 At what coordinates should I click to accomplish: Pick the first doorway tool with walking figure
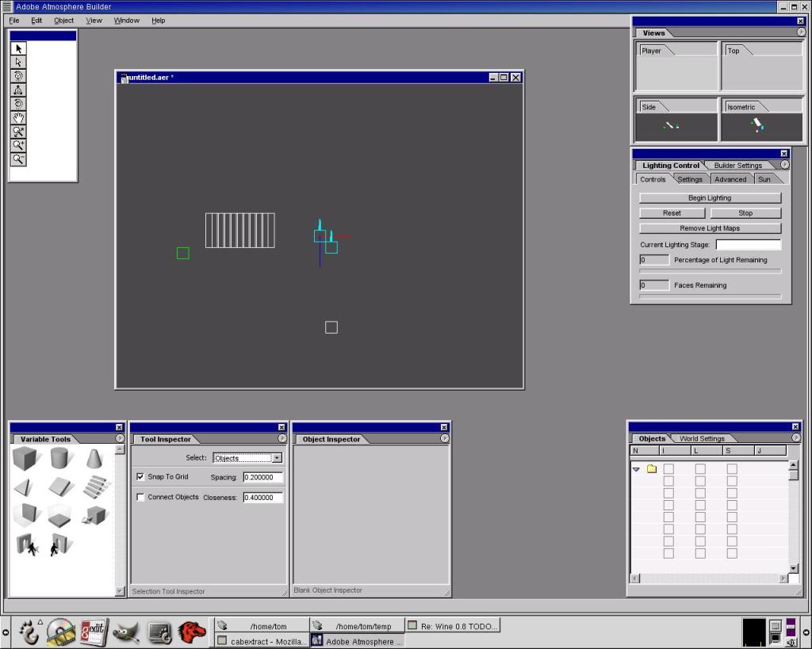(27, 544)
